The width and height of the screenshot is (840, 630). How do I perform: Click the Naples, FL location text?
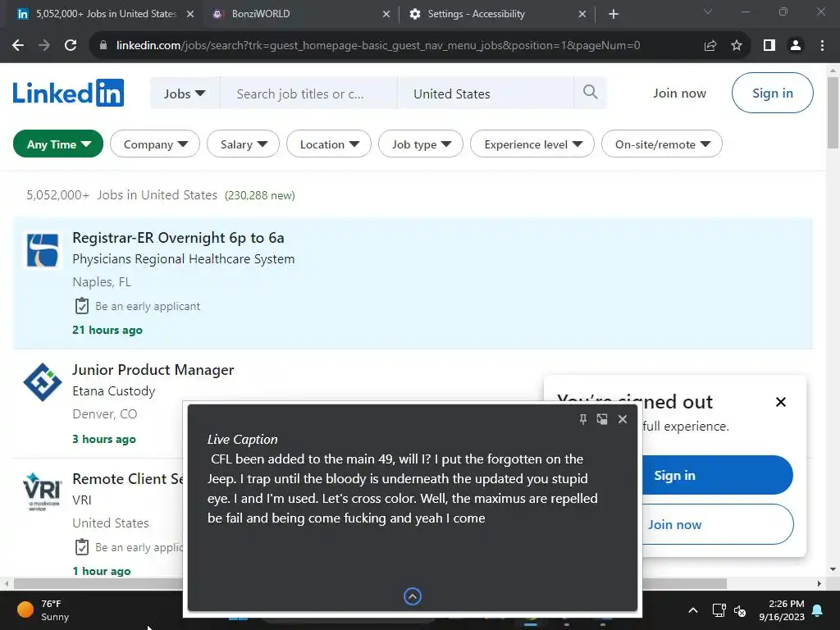click(x=102, y=282)
